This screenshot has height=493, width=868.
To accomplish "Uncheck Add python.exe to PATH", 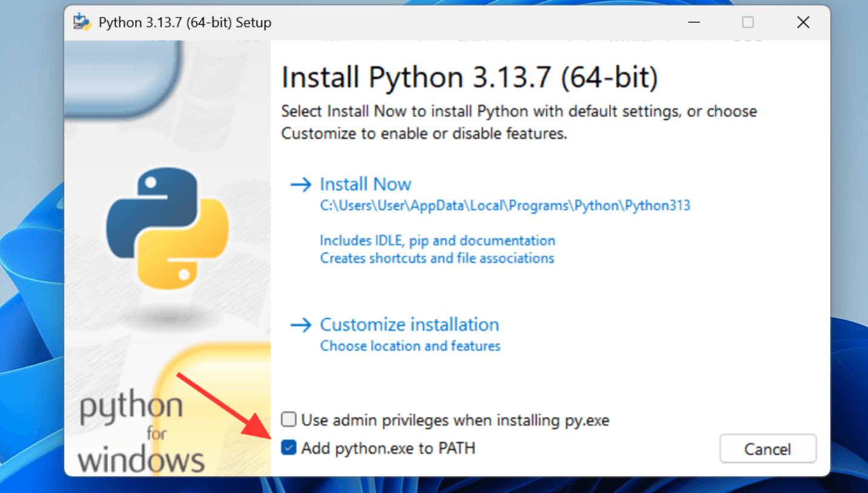I will point(289,448).
